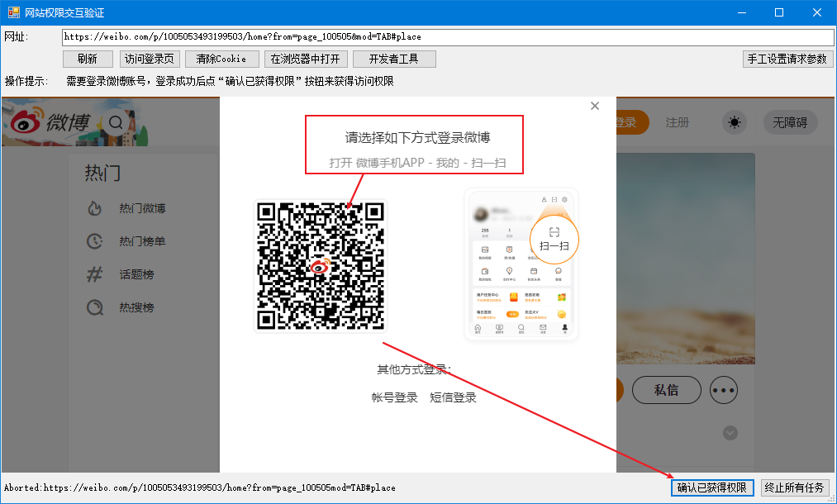Maximize the 网站权限交互验证 window

[779, 12]
